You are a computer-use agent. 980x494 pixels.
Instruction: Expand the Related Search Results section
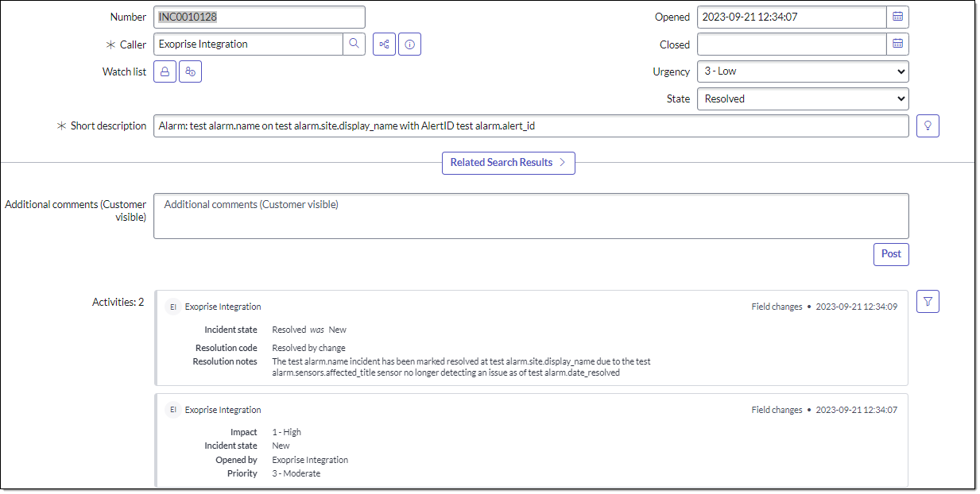coord(508,163)
